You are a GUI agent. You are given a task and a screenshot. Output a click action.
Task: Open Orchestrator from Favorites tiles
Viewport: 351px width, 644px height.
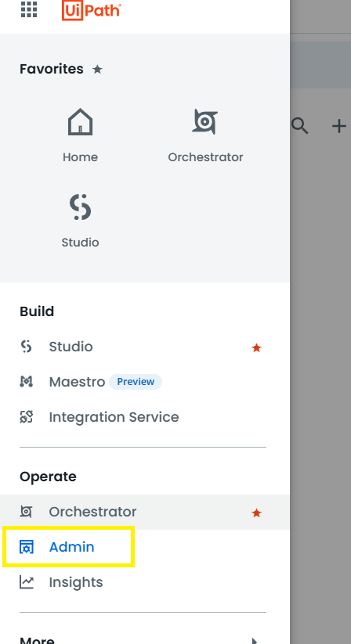(x=205, y=135)
